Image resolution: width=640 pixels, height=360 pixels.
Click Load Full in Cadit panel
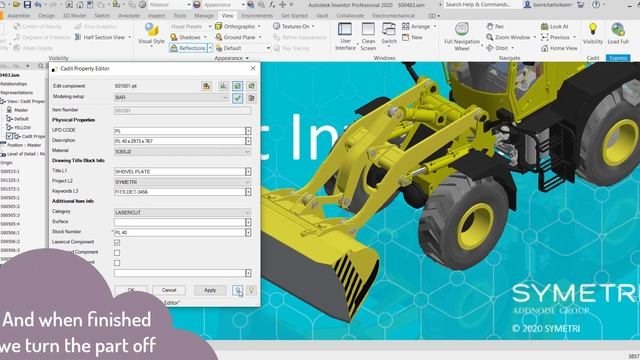618,33
